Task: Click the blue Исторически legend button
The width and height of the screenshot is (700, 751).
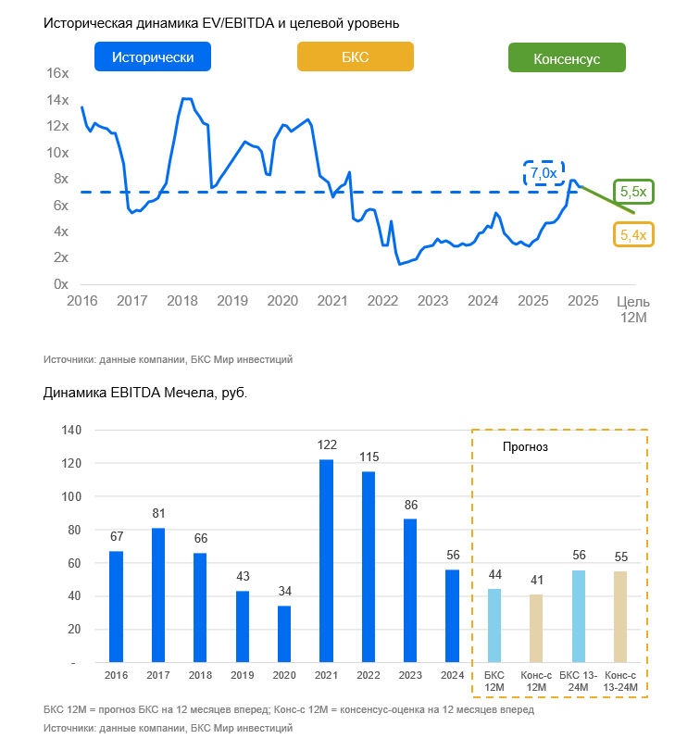Action: click(x=153, y=57)
